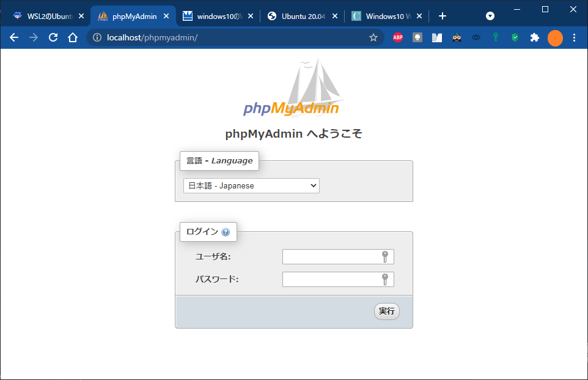588x380 pixels.
Task: Close the WSL2のUbuntu tab
Action: (81, 16)
